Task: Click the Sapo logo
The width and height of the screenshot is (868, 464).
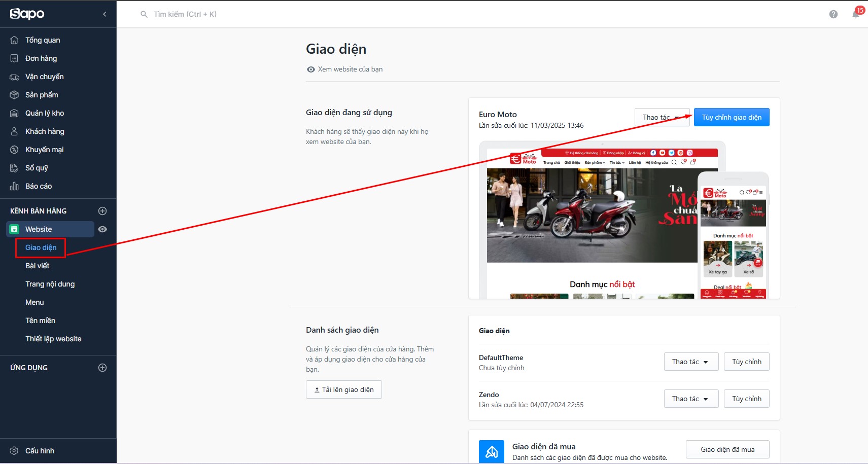Action: coord(27,14)
